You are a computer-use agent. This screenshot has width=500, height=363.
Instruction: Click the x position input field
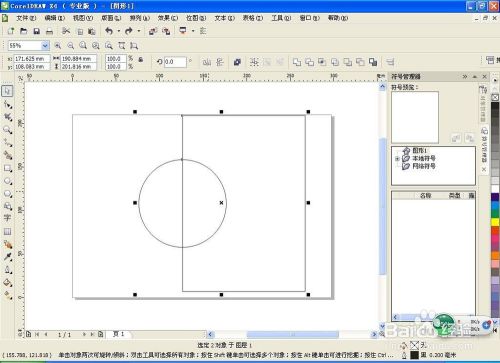click(x=31, y=59)
